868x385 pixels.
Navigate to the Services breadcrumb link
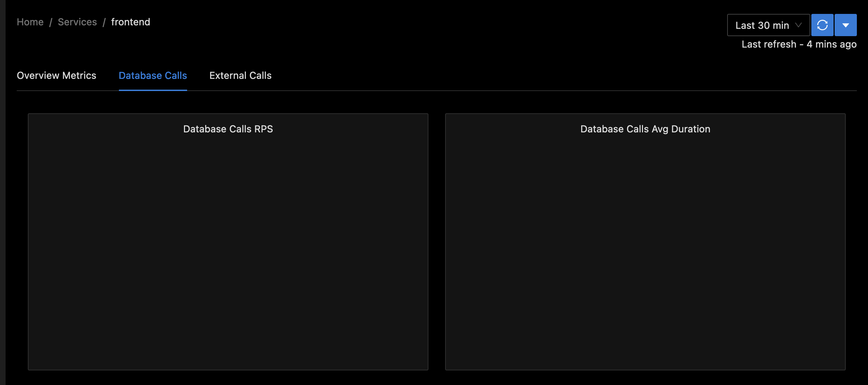coord(77,22)
